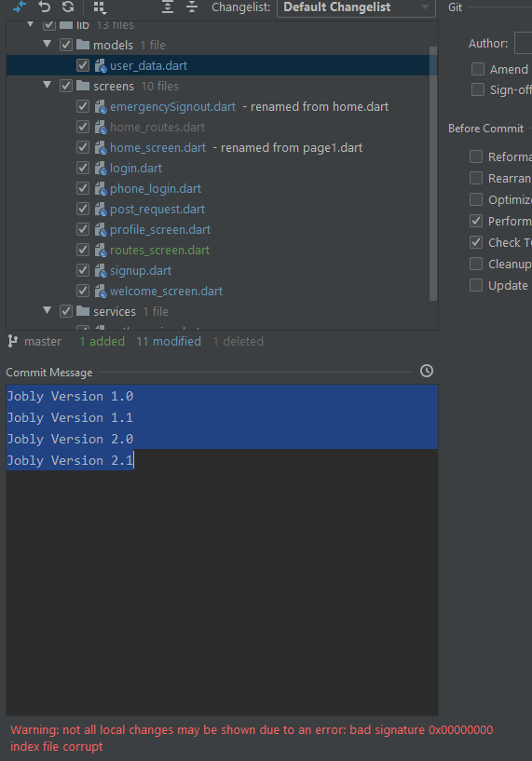Screen dimensions: 532x761
Task: Collapse the screens folder tree node
Action: 48,86
